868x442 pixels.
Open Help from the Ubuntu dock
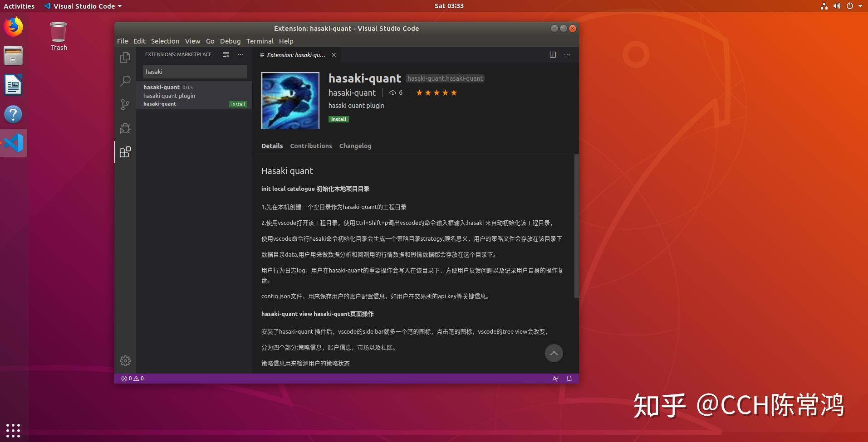click(13, 114)
